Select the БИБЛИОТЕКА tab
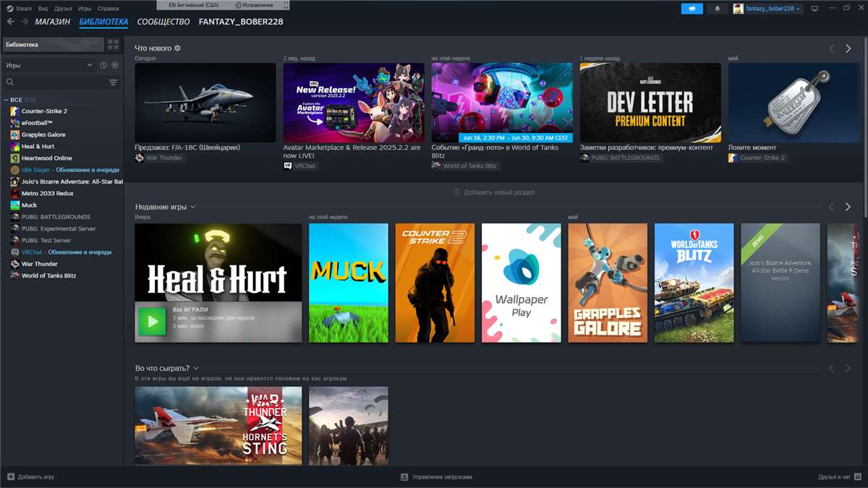Viewport: 868px width, 488px height. 103,22
